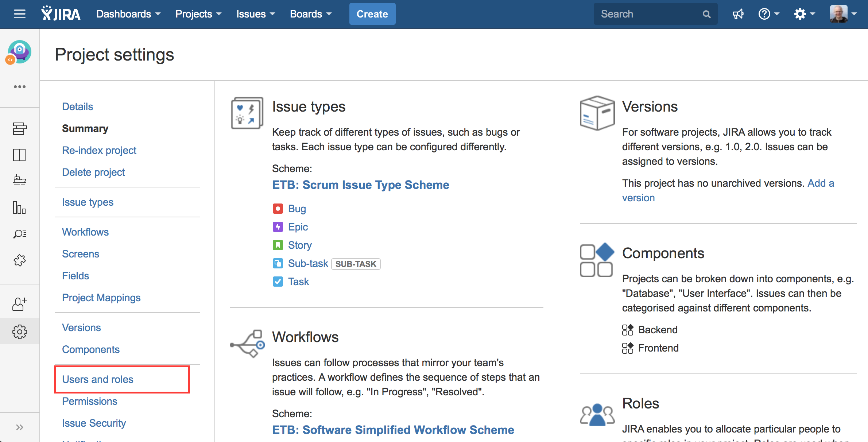Open the Epic issue type link
Viewport: 868px width, 442px height.
click(298, 227)
